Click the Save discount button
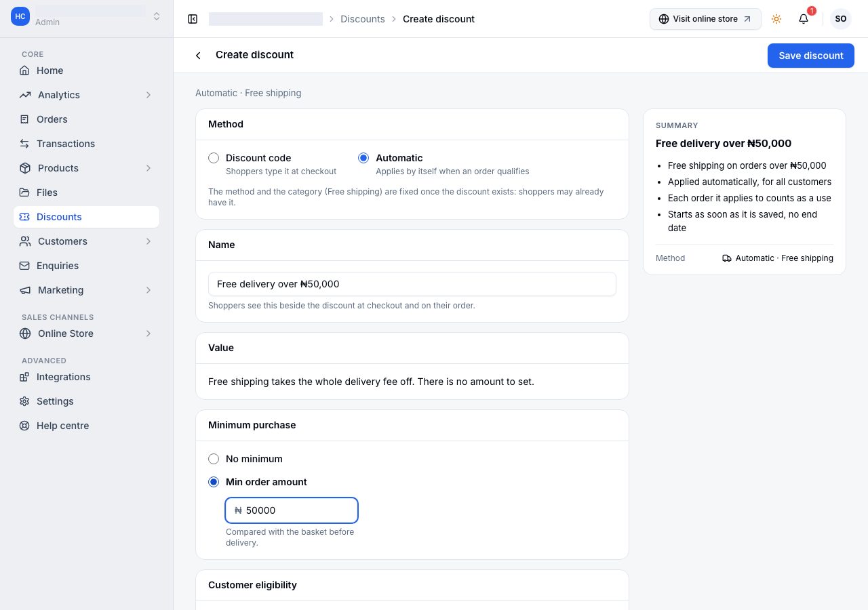The width and height of the screenshot is (868, 610). tap(811, 56)
